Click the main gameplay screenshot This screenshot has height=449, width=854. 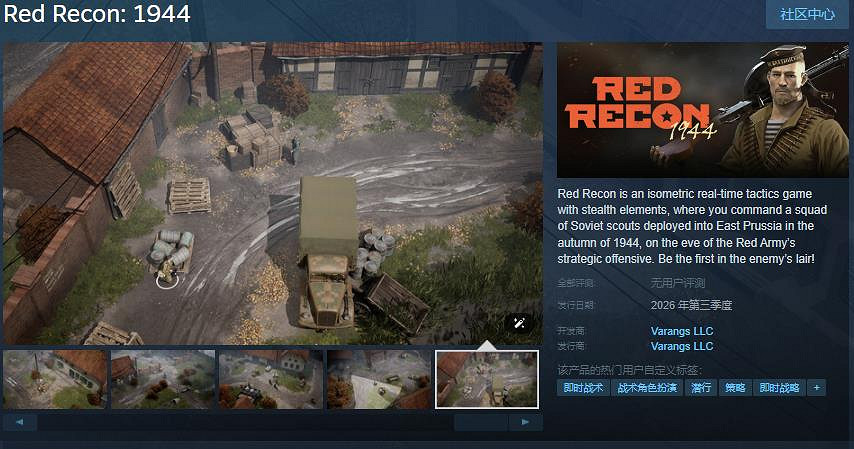pos(273,193)
